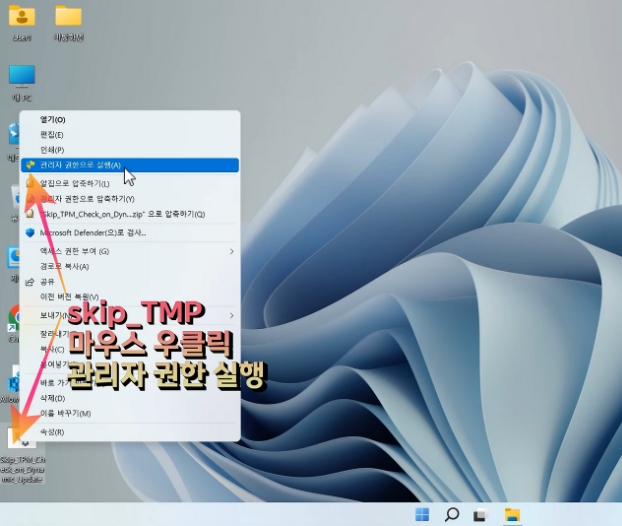Open the Chrome shortcut on desktop
This screenshot has width=622, height=526.
pyautogui.click(x=14, y=320)
